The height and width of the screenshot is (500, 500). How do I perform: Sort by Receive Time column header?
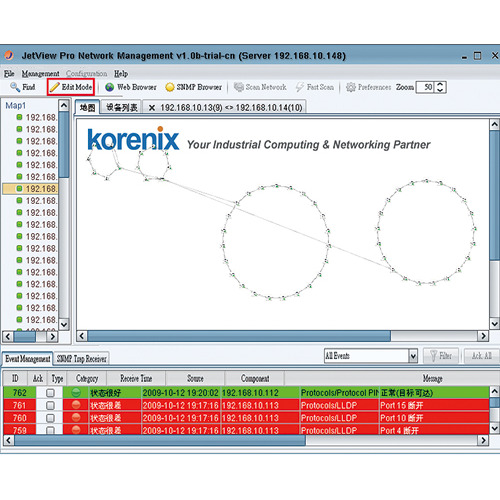(136, 378)
